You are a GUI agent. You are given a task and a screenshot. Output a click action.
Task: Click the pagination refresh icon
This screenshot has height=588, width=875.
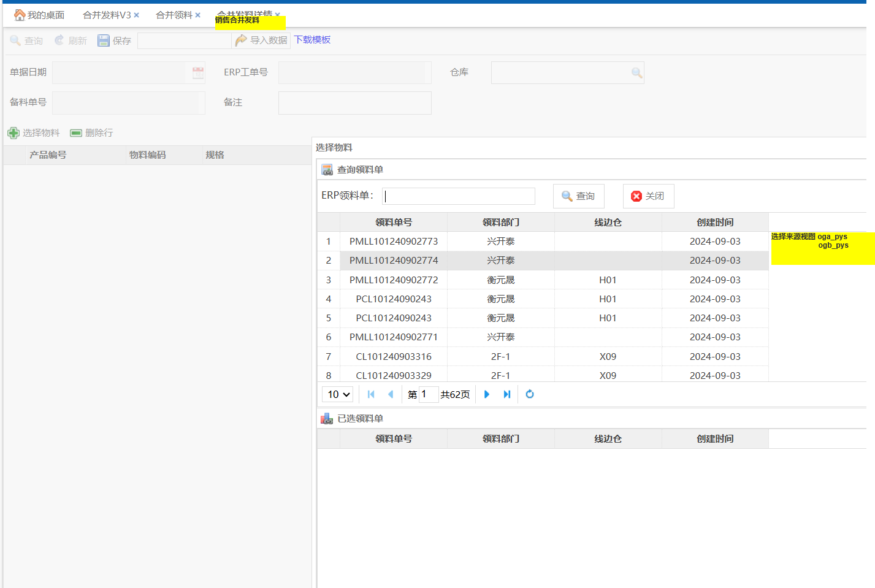[530, 394]
